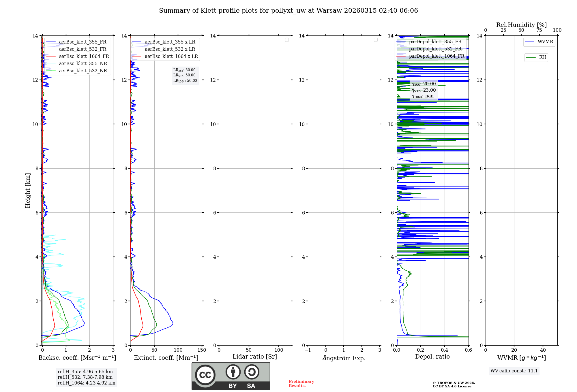Click the aerBsc_klett_355_FR legend entry
Viewport: 577px width, 392px height.
83,42
